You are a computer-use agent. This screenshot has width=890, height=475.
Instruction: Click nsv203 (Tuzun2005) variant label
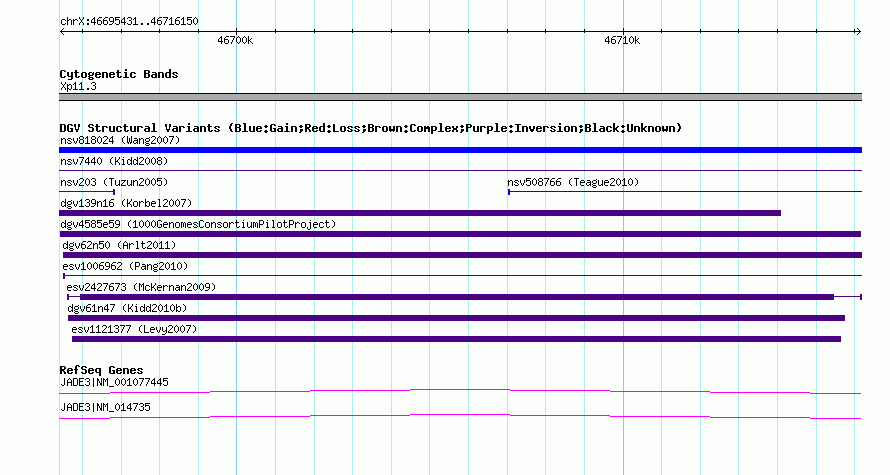click(114, 182)
